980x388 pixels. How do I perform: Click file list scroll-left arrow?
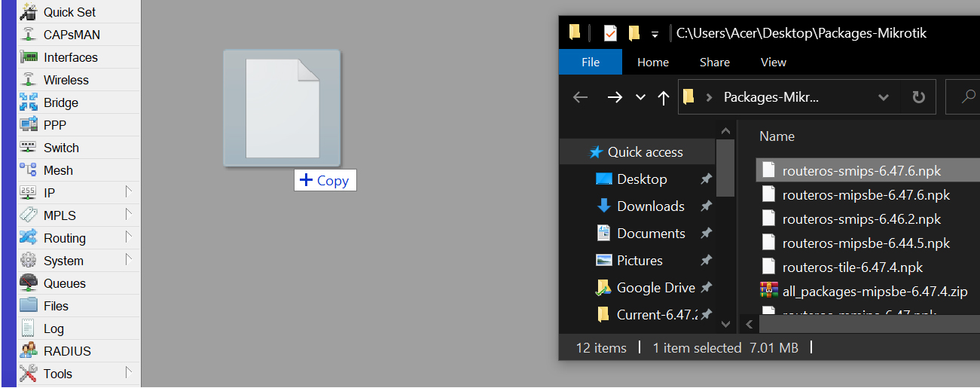(750, 324)
